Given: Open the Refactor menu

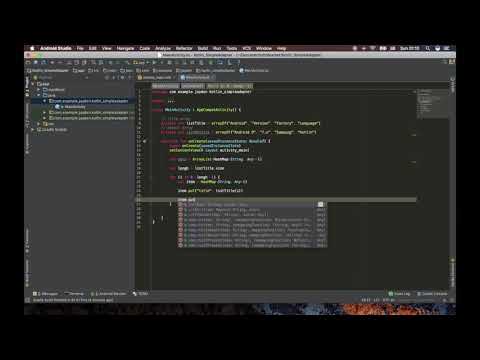Looking at the screenshot, I should tap(184, 48).
